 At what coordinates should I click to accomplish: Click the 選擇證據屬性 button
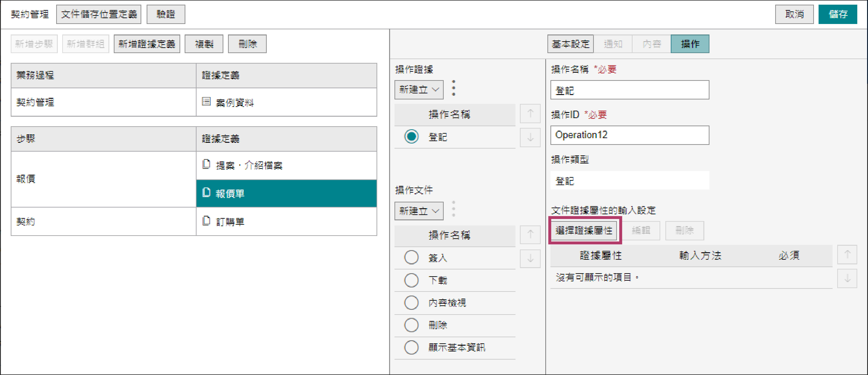click(584, 230)
